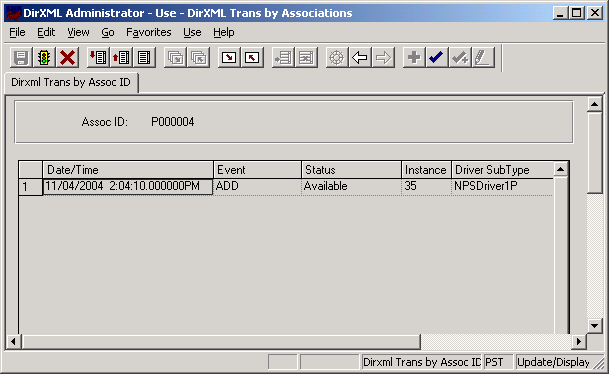Screen dimensions: 609x374
Task: Click the blue checkmark Update/Display icon
Action: point(437,58)
